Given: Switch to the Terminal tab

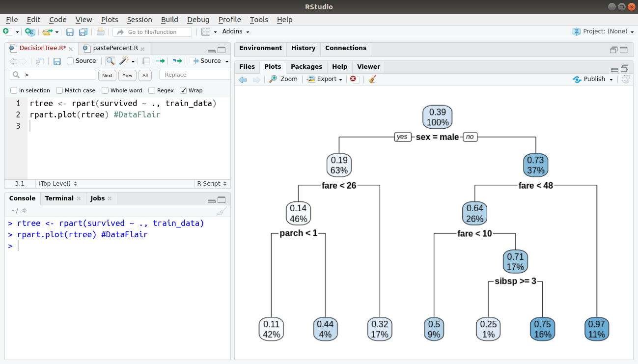Looking at the screenshot, I should click(59, 198).
